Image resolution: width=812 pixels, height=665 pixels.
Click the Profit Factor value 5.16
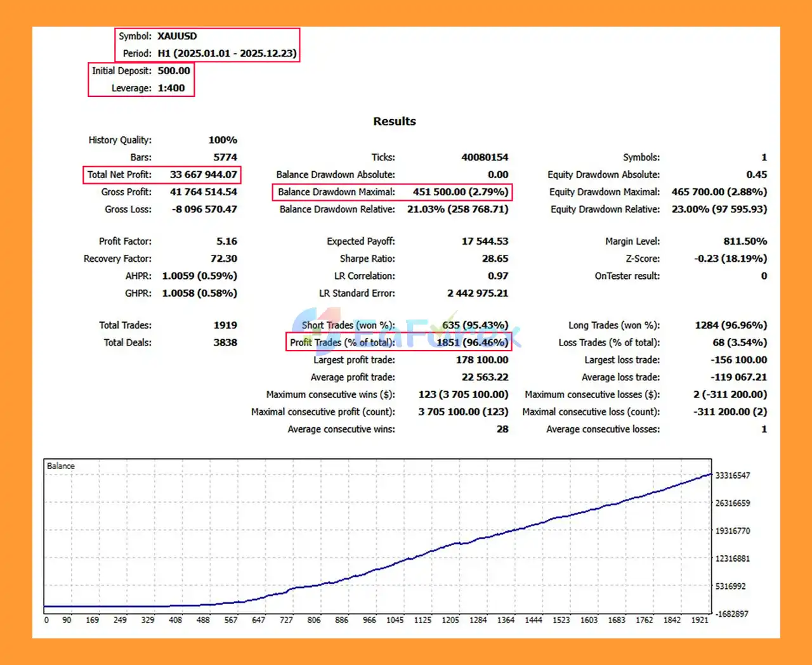(x=226, y=241)
